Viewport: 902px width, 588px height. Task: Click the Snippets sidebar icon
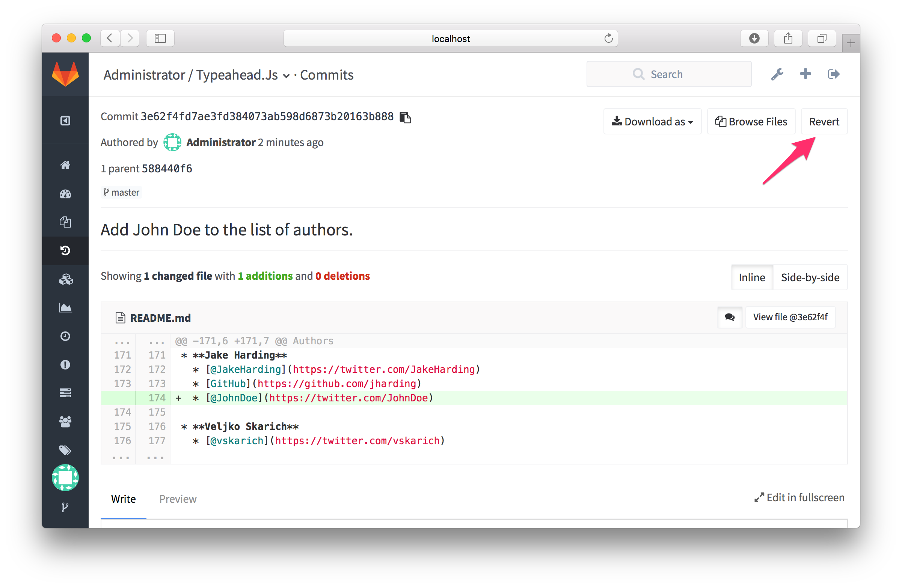64,394
